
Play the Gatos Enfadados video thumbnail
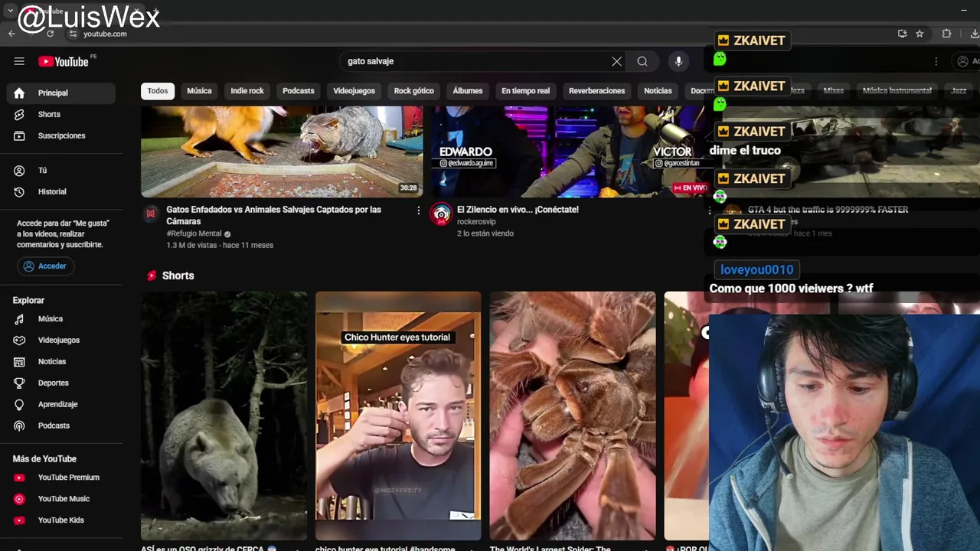tap(282, 152)
